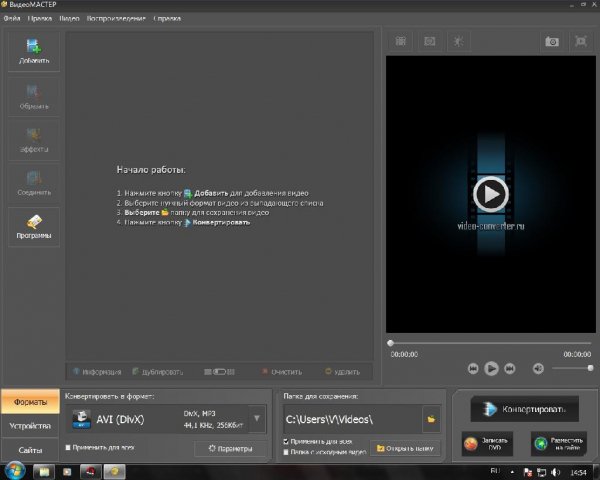Click the AVI format icon
600x480 pixels.
pos(82,419)
